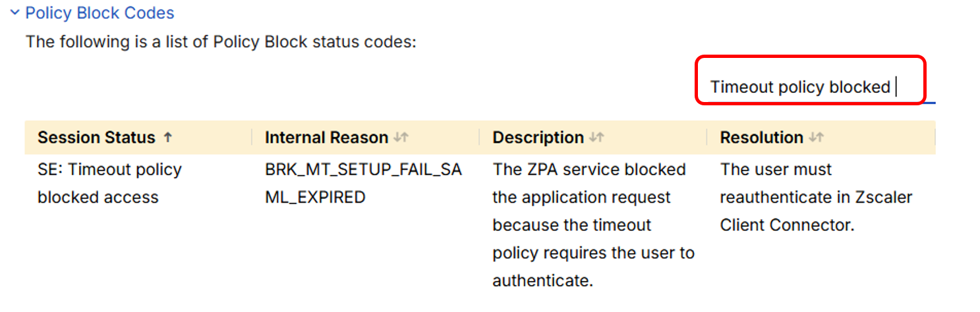
Task: Click divider between Internal Reason and Description
Action: tap(479, 138)
